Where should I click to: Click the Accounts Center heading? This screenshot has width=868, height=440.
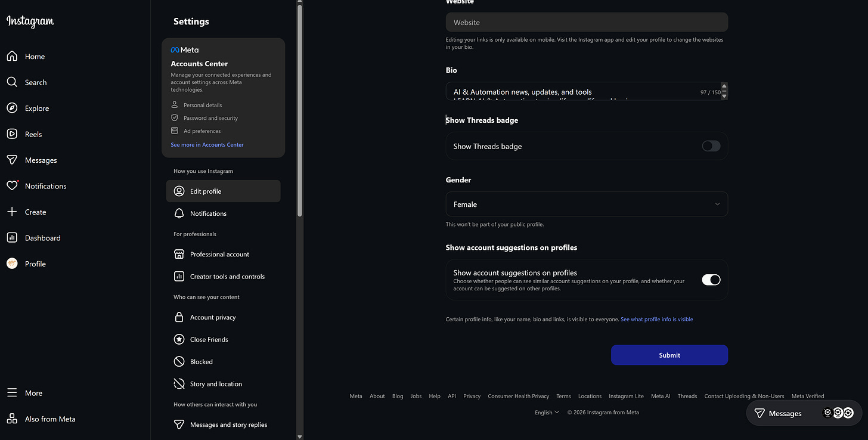tap(199, 63)
